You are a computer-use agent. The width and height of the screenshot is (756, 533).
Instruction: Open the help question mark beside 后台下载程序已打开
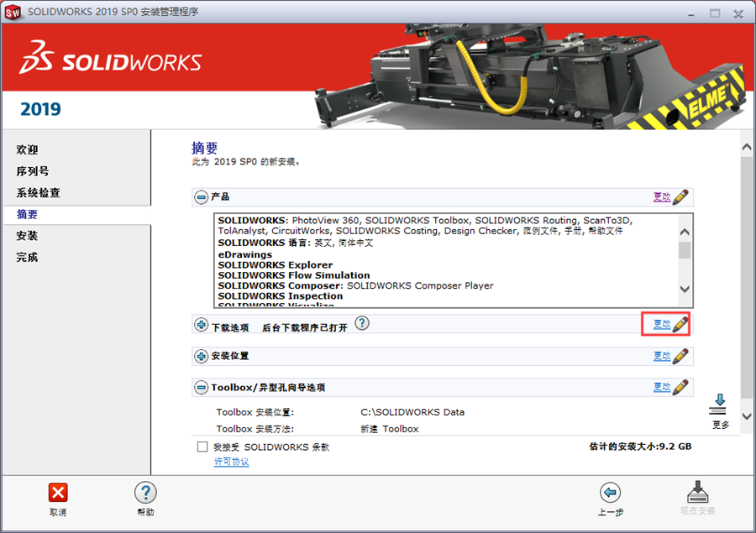point(362,323)
